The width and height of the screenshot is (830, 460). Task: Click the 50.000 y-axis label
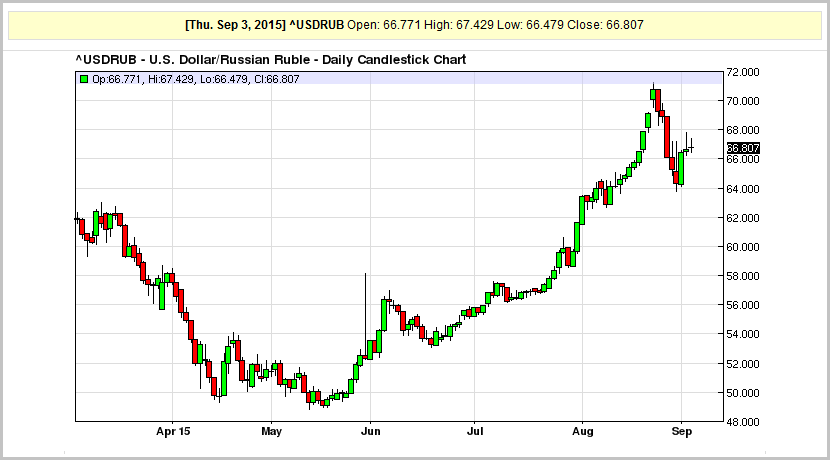(x=743, y=393)
